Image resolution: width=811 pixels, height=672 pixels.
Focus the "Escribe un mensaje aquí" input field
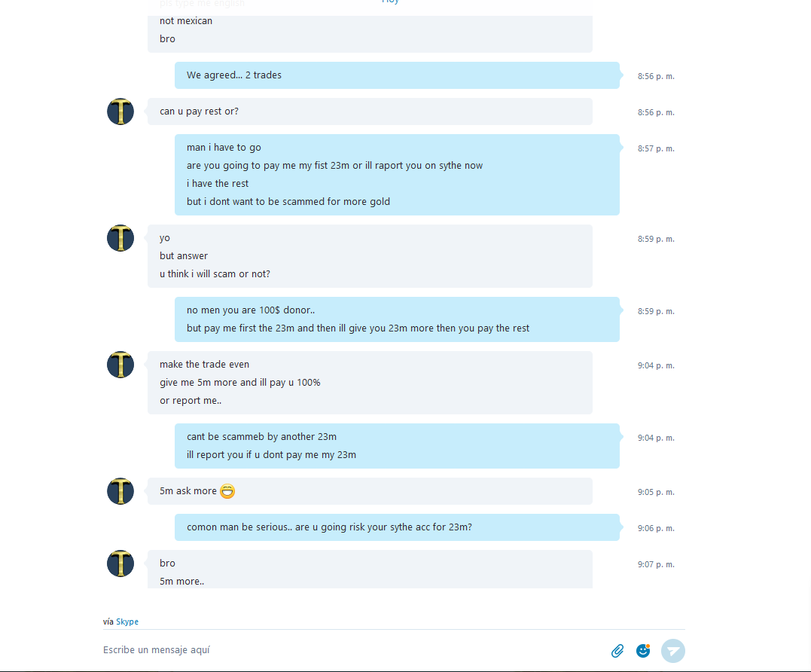pos(352,649)
